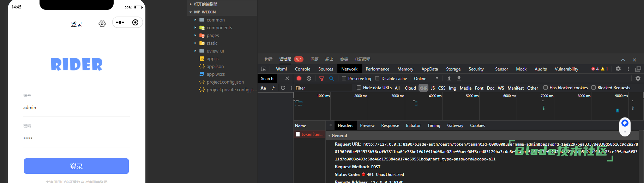Open network search with magnifier icon
644x183 pixels.
(x=331, y=78)
